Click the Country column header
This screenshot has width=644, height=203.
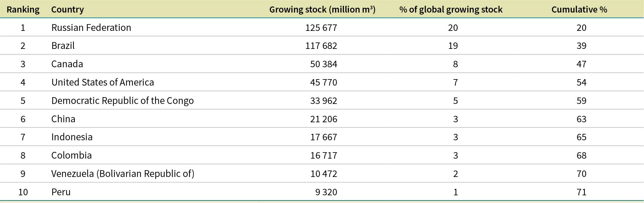pyautogui.click(x=67, y=10)
